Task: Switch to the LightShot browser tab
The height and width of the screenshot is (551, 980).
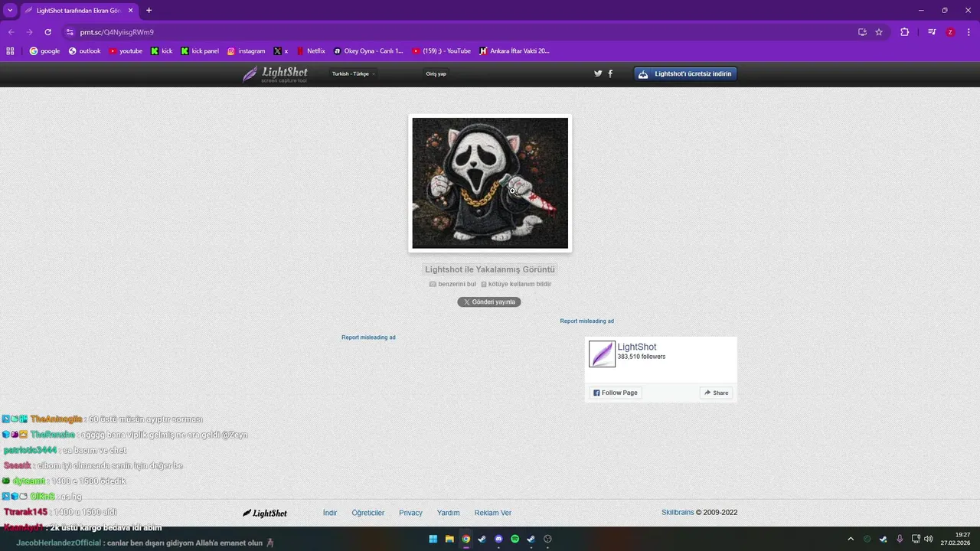Action: (79, 11)
